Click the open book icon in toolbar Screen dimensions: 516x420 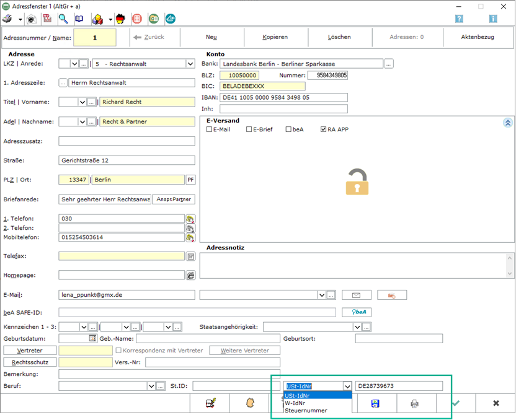pyautogui.click(x=79, y=19)
